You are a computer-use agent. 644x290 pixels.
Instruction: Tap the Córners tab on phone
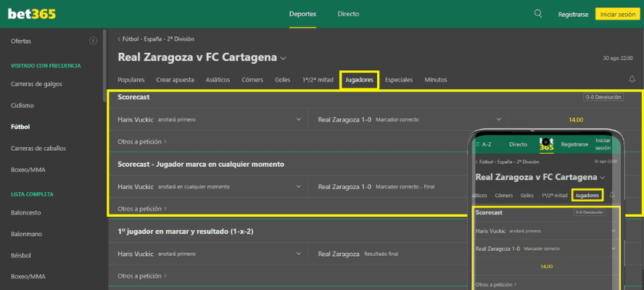pos(503,196)
